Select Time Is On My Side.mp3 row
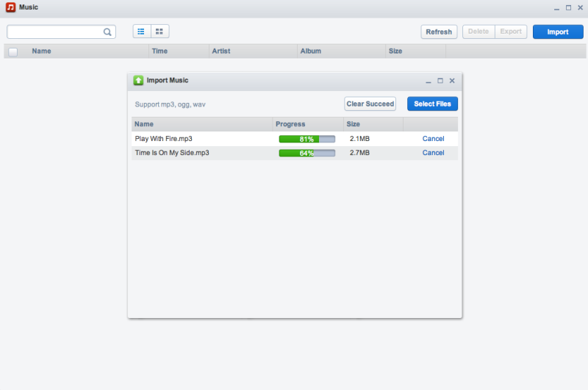This screenshot has width=588, height=390. [295, 153]
